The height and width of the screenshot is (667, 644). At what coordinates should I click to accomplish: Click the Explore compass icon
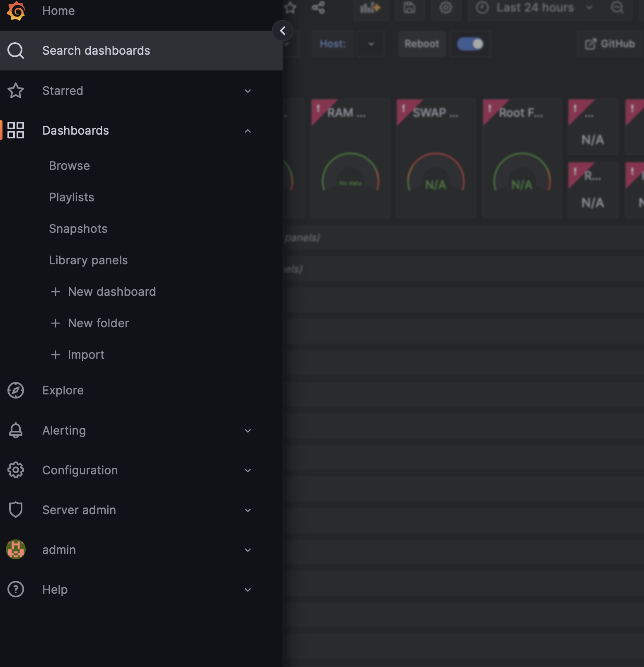pos(16,390)
